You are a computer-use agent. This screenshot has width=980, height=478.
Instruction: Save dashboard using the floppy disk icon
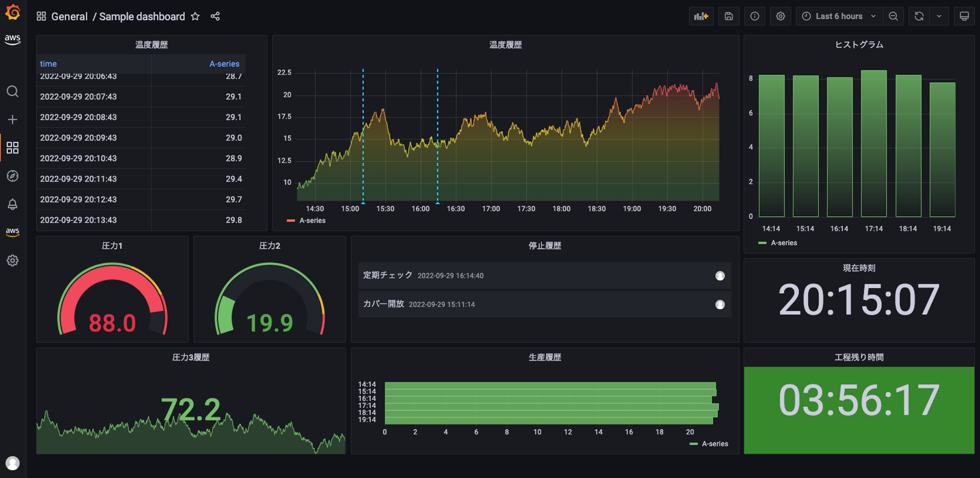coord(729,16)
